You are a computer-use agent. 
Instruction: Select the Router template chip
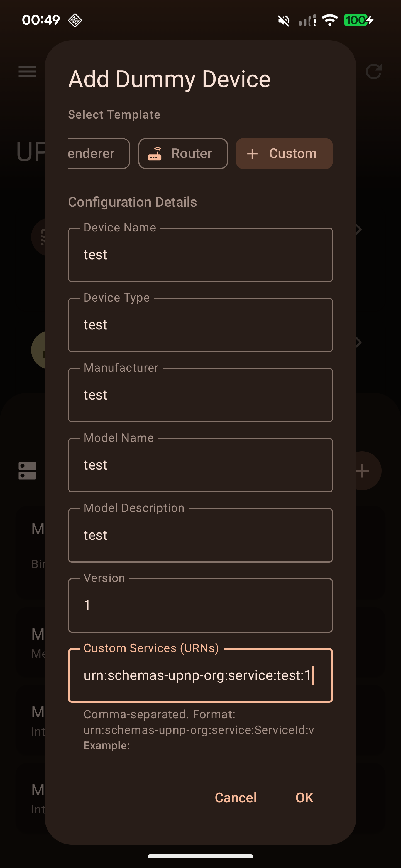click(x=183, y=154)
